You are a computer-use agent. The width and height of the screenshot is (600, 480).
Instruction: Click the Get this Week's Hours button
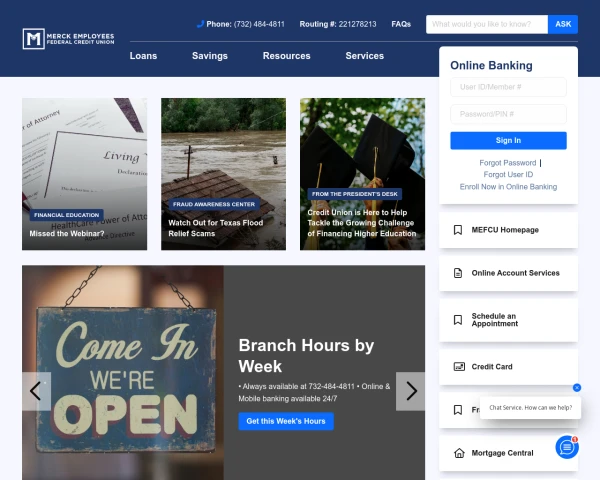pos(286,421)
